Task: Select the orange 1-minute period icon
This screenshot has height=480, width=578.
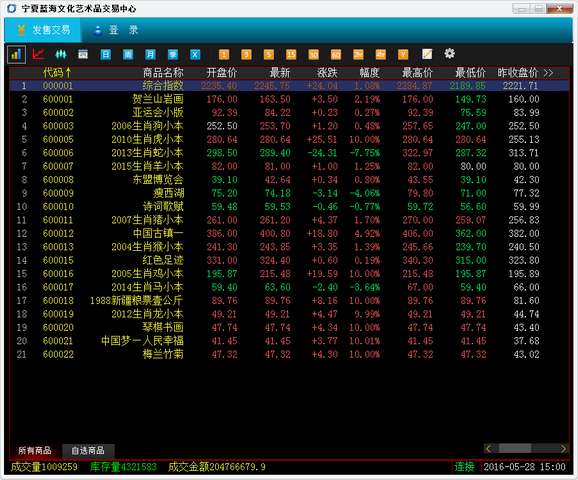Action: pyautogui.click(x=224, y=55)
